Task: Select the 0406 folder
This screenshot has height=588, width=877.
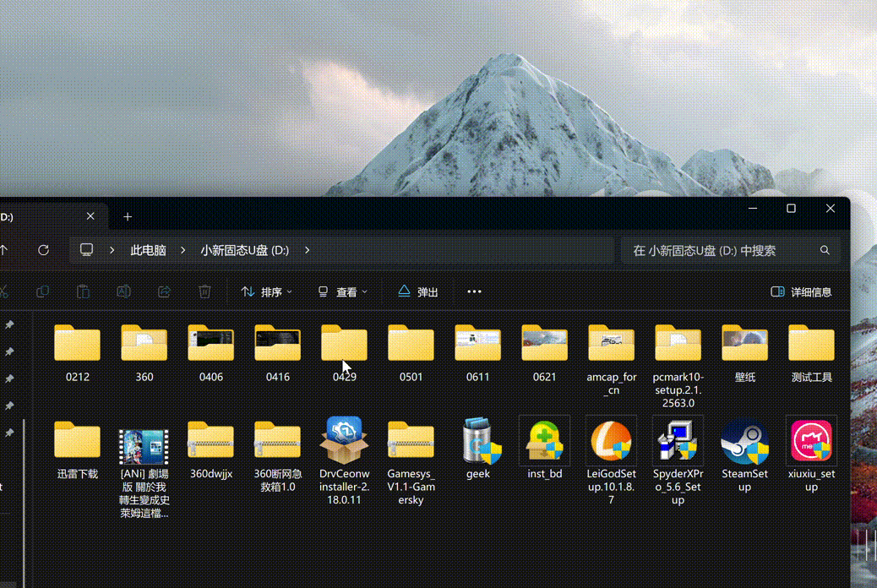Action: 211,352
